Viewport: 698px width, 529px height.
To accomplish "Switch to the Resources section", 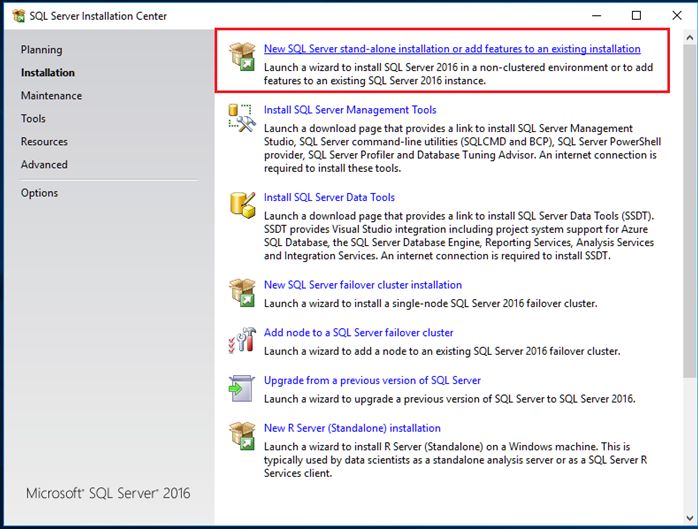I will [x=44, y=142].
